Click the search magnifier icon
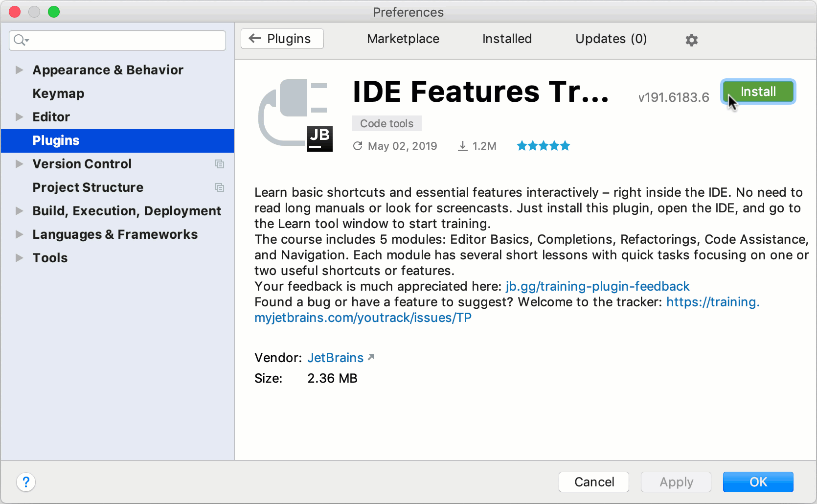Image resolution: width=817 pixels, height=504 pixels. [21, 40]
